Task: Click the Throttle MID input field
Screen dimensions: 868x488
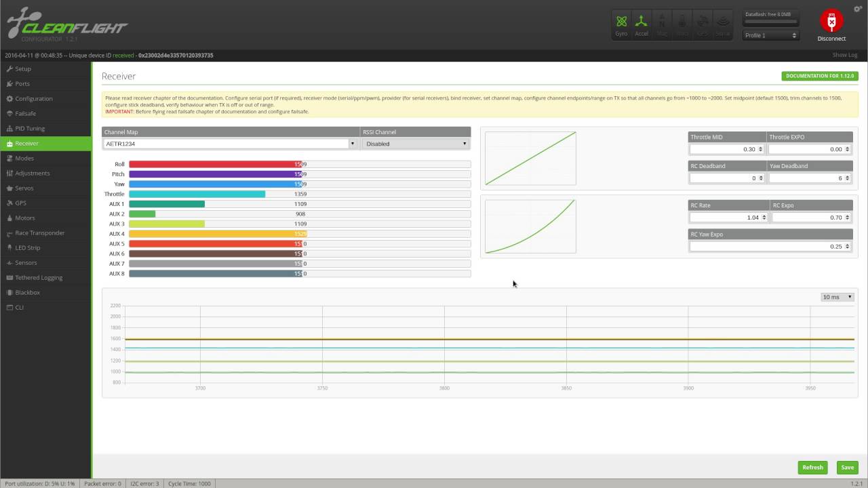Action: [728, 149]
